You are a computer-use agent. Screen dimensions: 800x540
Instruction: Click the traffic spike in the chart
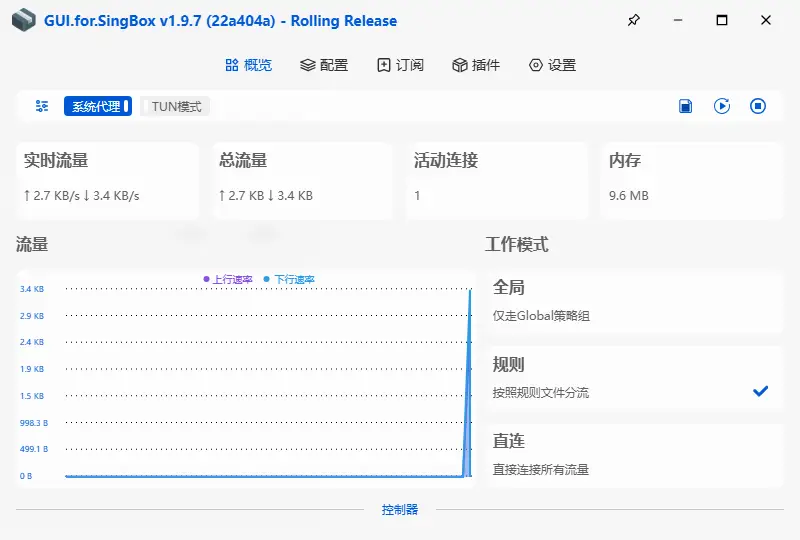tap(468, 383)
